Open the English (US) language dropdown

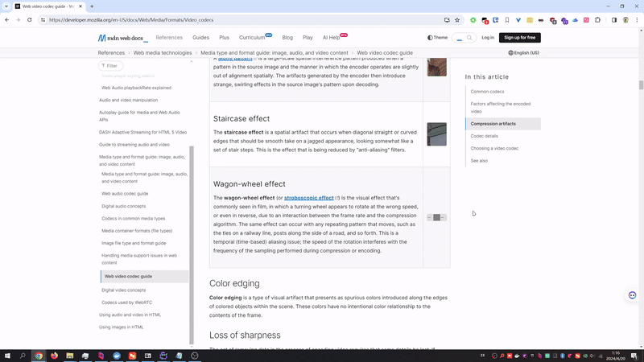coord(523,53)
